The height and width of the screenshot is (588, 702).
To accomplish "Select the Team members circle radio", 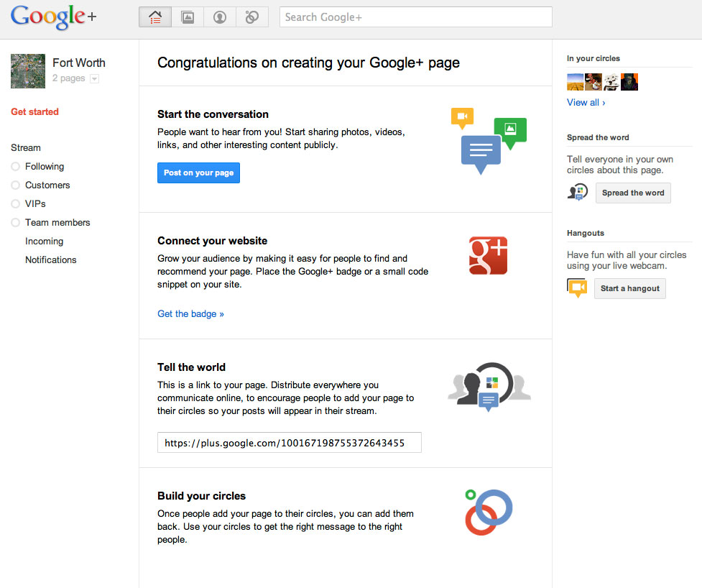I will (x=16, y=223).
